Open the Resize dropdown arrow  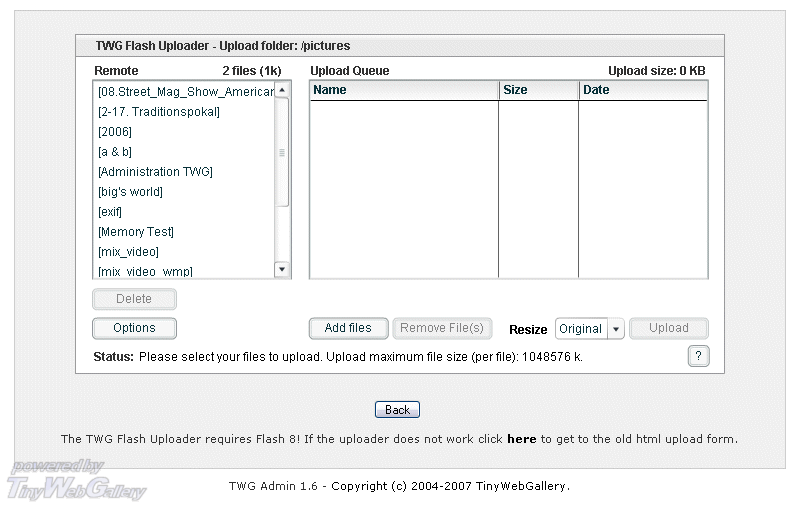point(616,329)
